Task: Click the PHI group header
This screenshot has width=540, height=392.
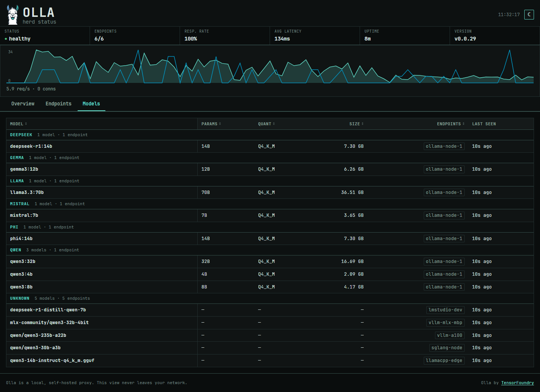Action: (x=270, y=227)
